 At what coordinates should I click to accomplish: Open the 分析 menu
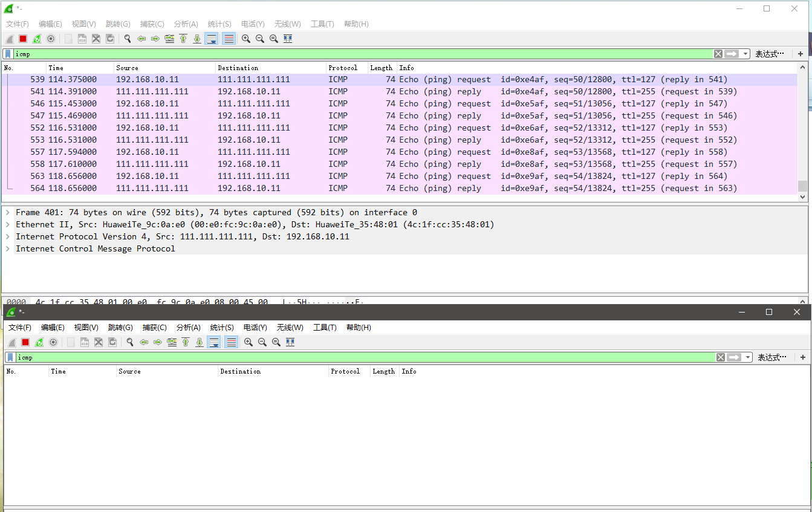point(186,24)
